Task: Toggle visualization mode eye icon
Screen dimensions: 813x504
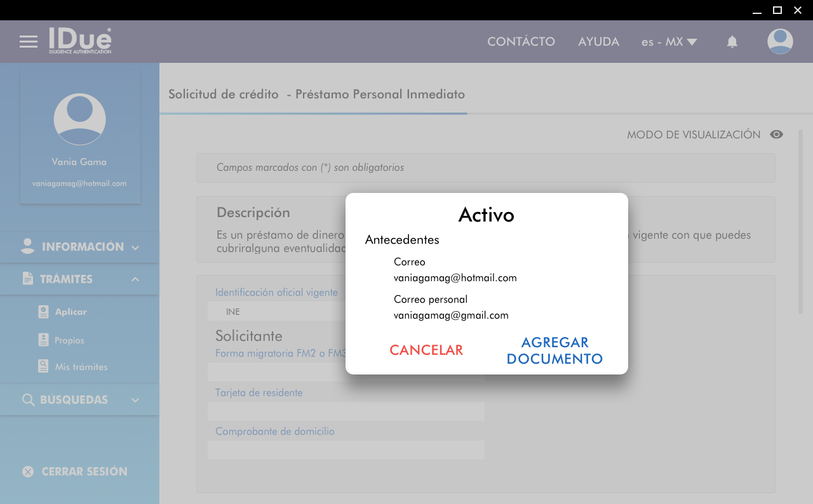Action: coord(776,135)
